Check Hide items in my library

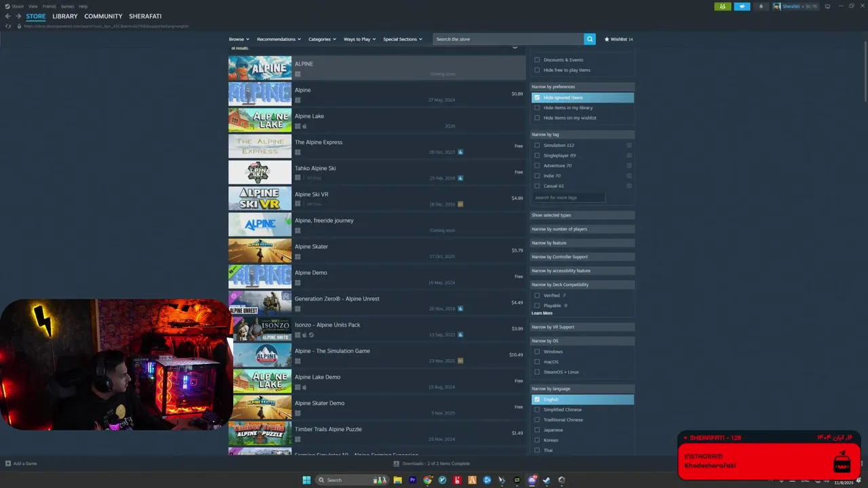pyautogui.click(x=537, y=108)
